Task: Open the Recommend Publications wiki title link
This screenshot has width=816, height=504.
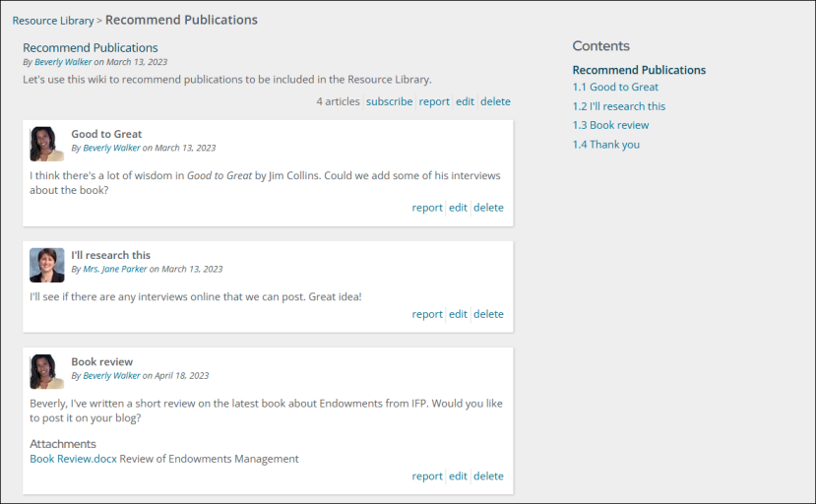Action: coord(90,48)
